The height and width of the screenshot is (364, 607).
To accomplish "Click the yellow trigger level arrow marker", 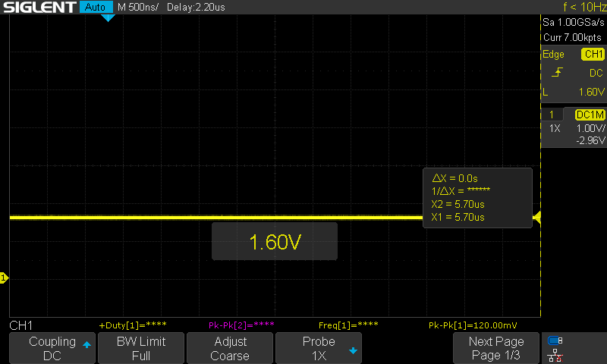I will pos(536,218).
